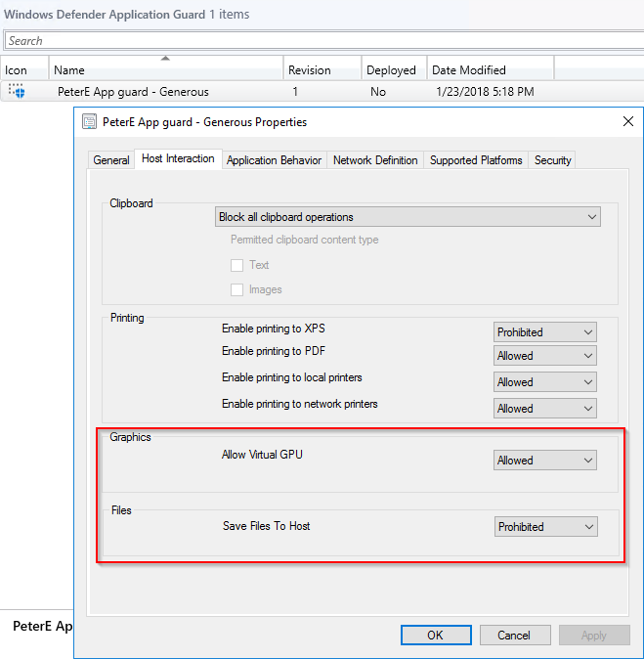The height and width of the screenshot is (659, 644).
Task: Open the Save Files To Host dropdown
Action: coord(545,527)
